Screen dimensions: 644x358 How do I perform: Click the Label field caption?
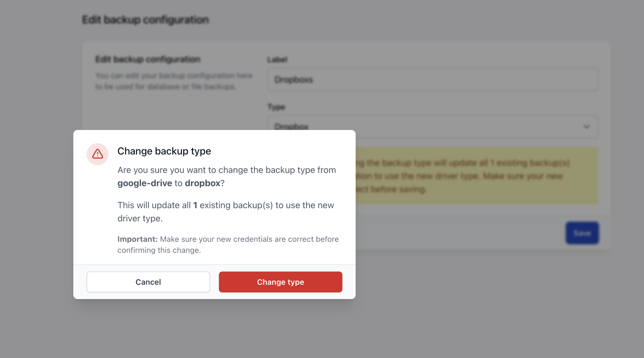point(277,59)
